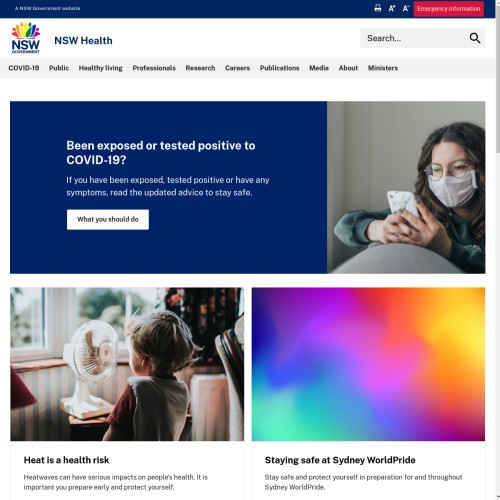Focus the Search input field
This screenshot has width=500, height=500.
[413, 38]
